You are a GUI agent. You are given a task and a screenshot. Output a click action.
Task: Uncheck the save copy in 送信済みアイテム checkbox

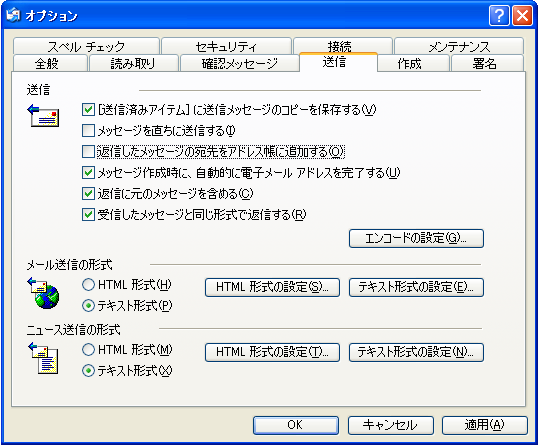88,110
